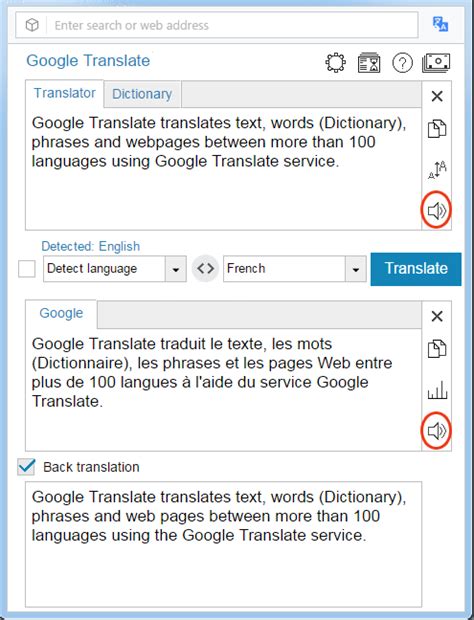Swap source and target languages
This screenshot has height=620, width=474.
tap(205, 268)
